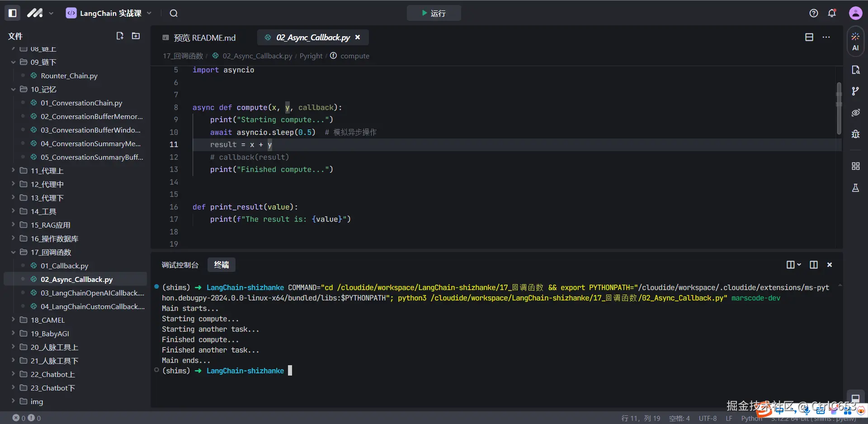Open the search magnifier icon

(x=174, y=13)
